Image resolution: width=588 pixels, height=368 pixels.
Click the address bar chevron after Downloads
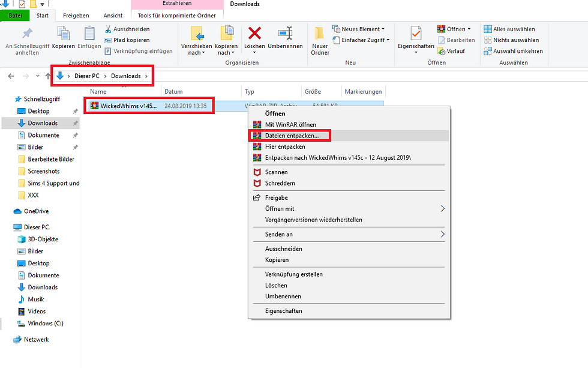pyautogui.click(x=146, y=76)
